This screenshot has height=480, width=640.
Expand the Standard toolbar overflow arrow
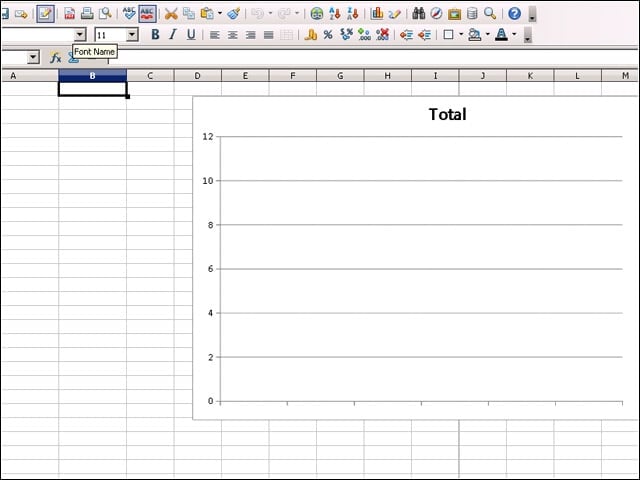(x=532, y=15)
